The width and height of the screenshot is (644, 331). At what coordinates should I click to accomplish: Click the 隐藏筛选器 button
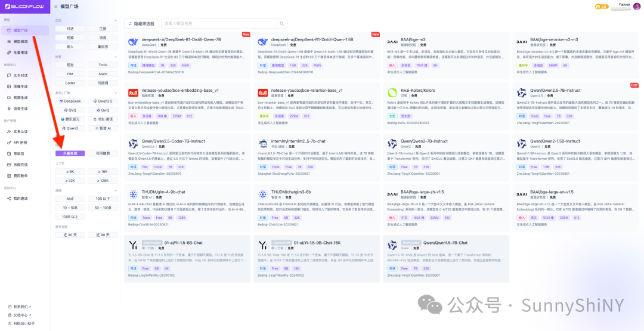click(141, 24)
